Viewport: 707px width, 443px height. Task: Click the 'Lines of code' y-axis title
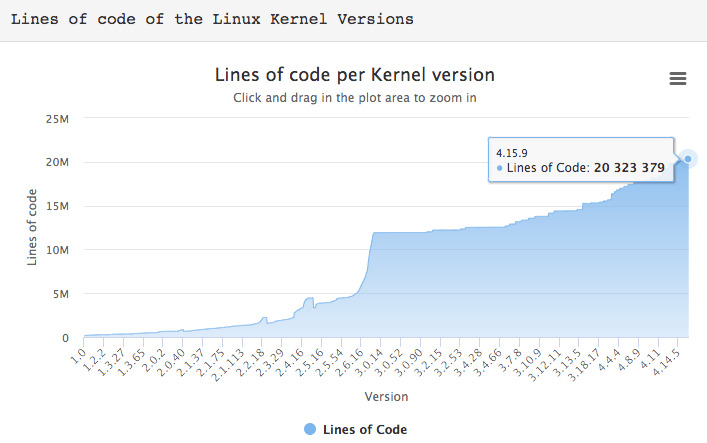[x=34, y=227]
